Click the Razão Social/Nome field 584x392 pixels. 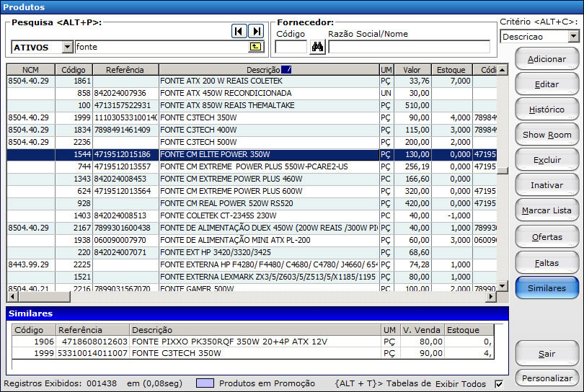(x=409, y=47)
